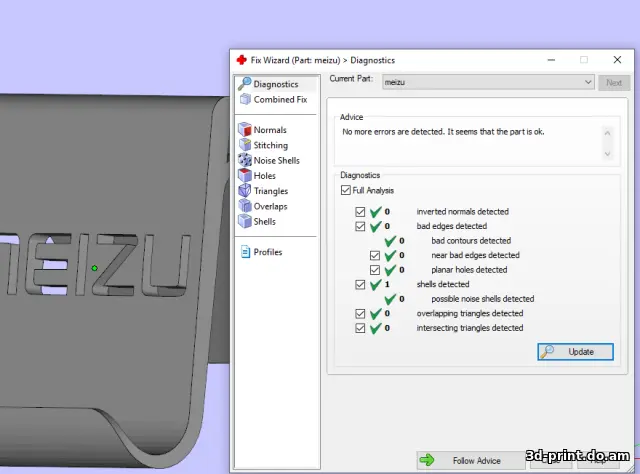Select the Combined Fix icon
Image resolution: width=640 pixels, height=474 pixels.
245,100
